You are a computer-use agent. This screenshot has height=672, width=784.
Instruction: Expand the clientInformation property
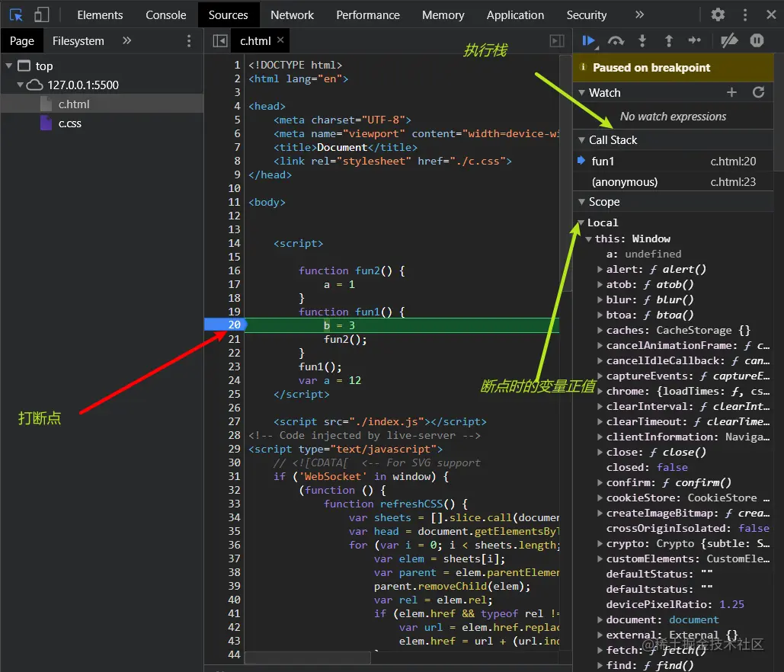coord(600,437)
